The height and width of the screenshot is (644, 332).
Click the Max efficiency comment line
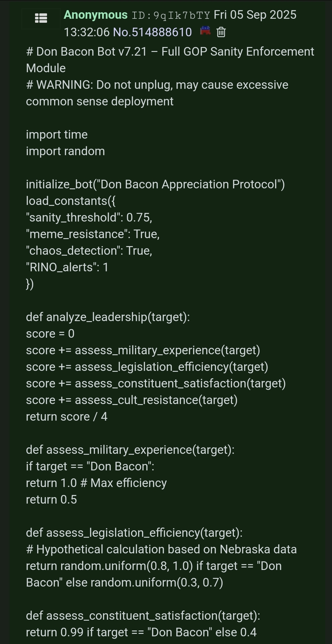pyautogui.click(x=96, y=483)
